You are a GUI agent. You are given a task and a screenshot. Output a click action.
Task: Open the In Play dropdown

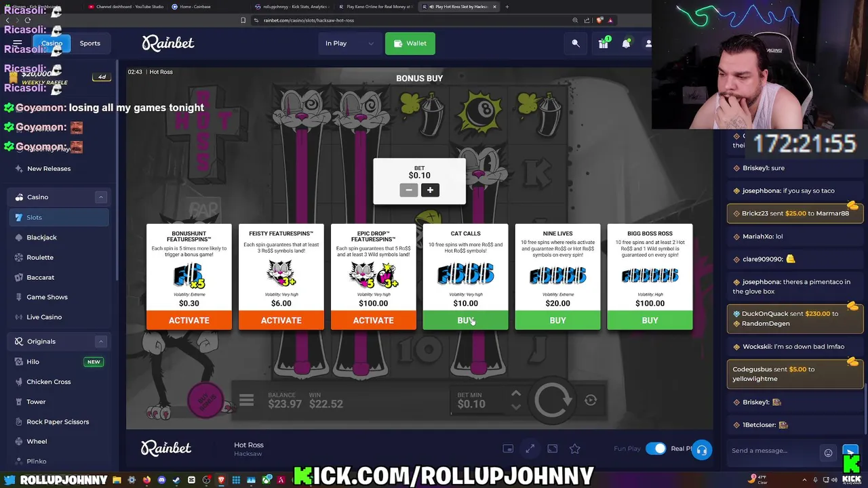[x=349, y=43]
